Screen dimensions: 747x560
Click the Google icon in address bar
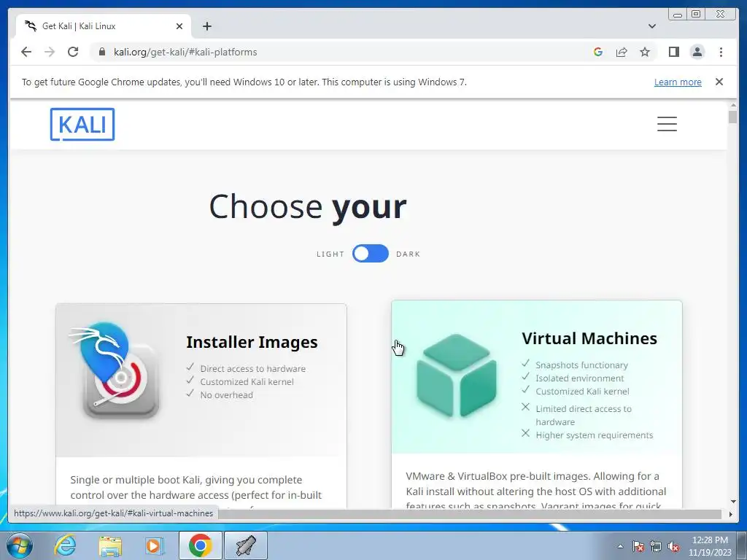(598, 52)
